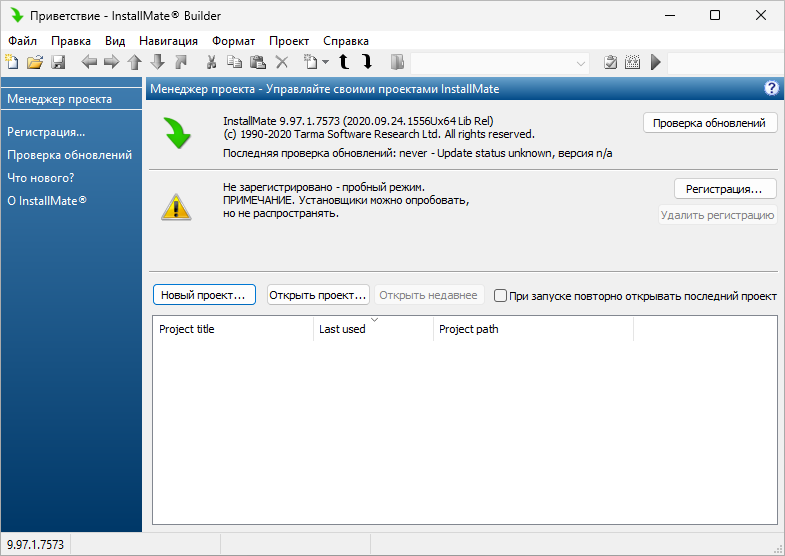
Task: Click the green arrow InstallMate logo
Action: (x=177, y=134)
